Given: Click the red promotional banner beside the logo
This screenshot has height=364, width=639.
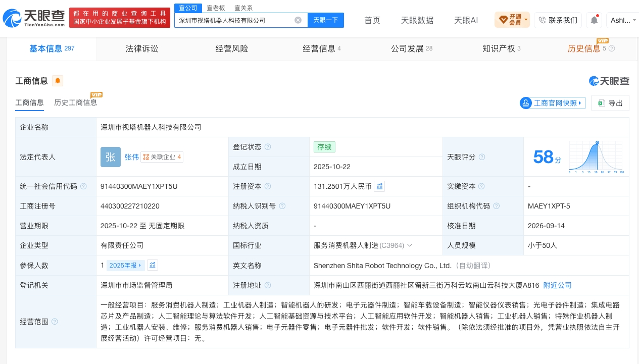Looking at the screenshot, I should (x=120, y=18).
